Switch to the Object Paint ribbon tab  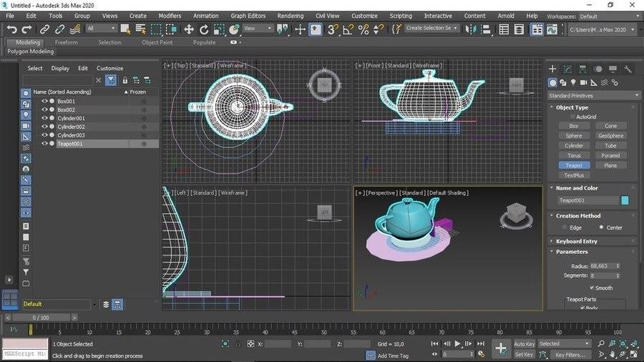click(x=157, y=42)
